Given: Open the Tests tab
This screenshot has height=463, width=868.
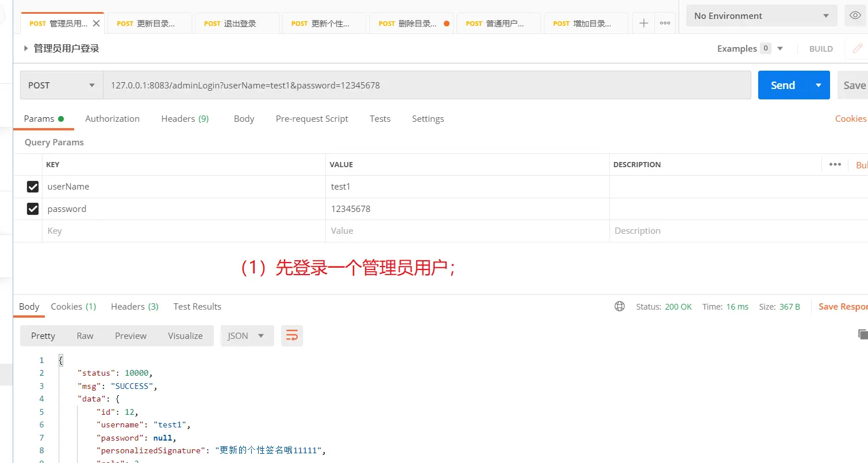Looking at the screenshot, I should pyautogui.click(x=380, y=119).
